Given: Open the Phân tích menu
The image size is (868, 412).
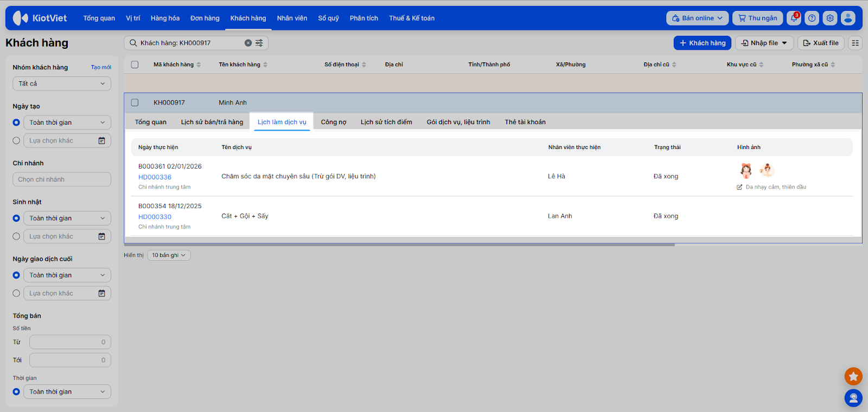Looking at the screenshot, I should pyautogui.click(x=364, y=18).
